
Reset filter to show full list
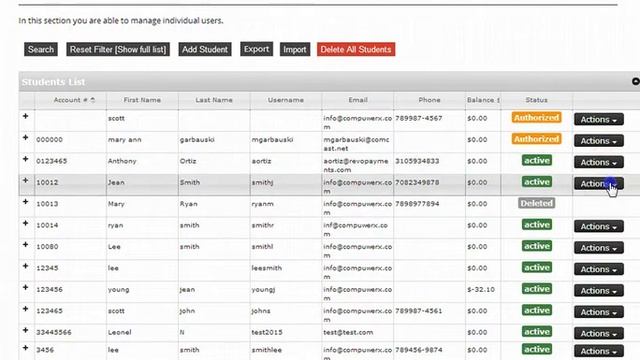coord(118,49)
